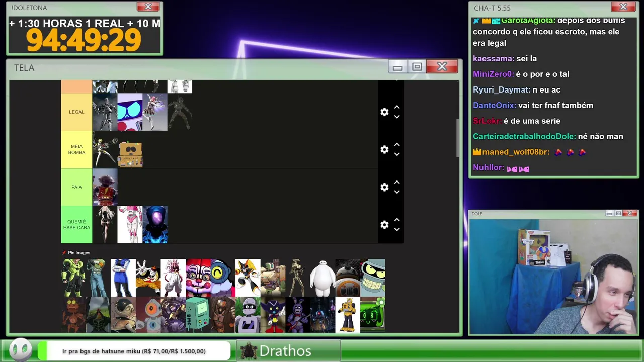The image size is (644, 362).
Task: Select the tan and green Bastion robot
Action: pos(273,278)
